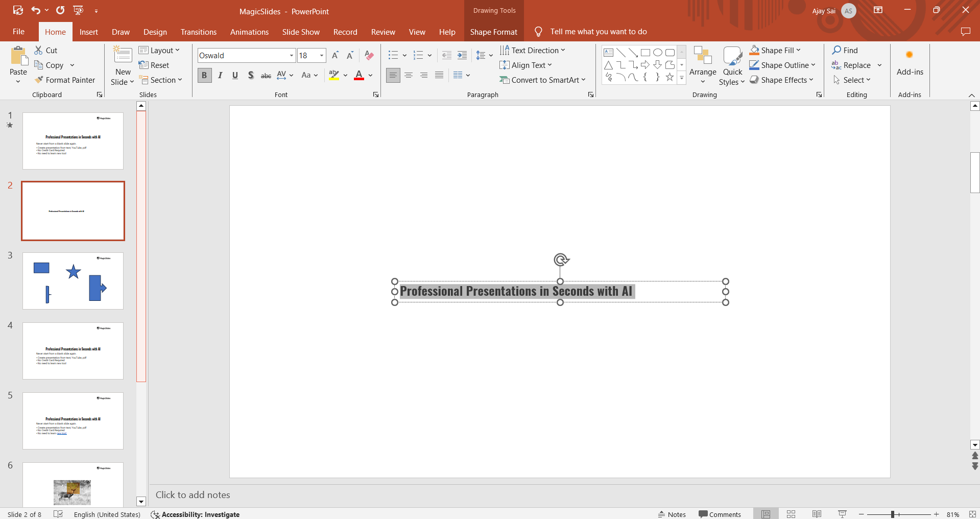Click Reset in the Slides group
980x519 pixels.
coord(154,65)
